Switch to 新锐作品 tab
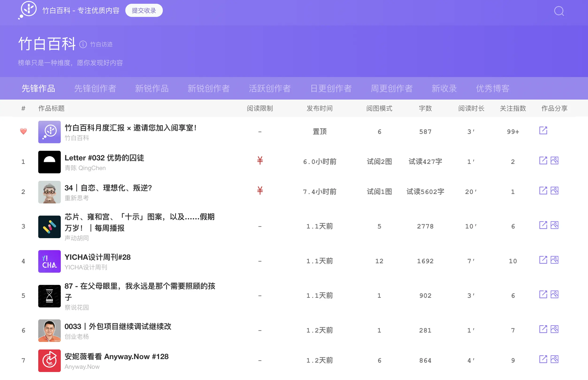 152,88
